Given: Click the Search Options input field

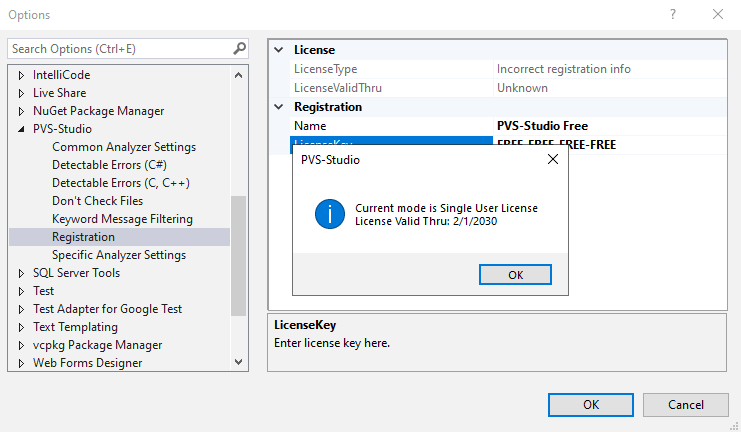Looking at the screenshot, I should click(118, 48).
